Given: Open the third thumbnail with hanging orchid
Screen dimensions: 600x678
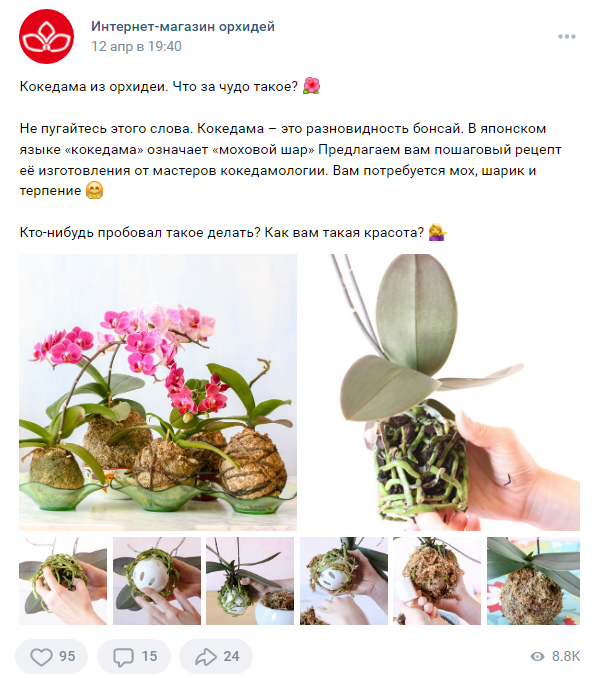Looking at the screenshot, I should click(250, 581).
